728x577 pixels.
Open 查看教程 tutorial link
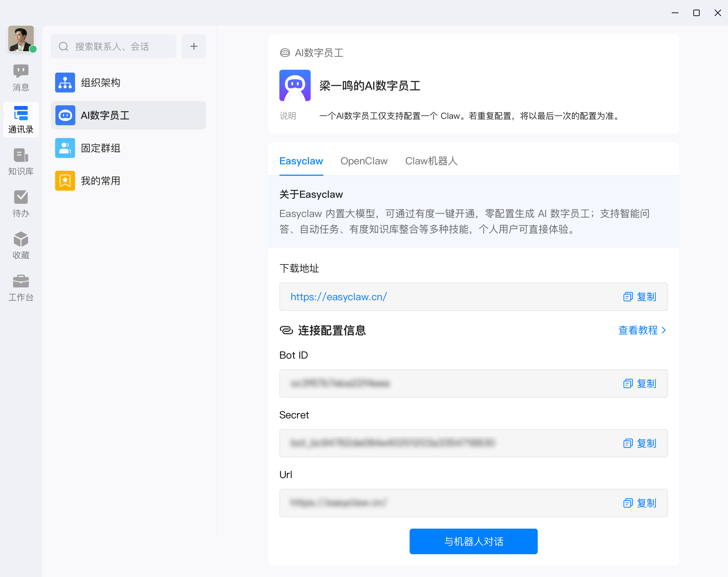(642, 330)
